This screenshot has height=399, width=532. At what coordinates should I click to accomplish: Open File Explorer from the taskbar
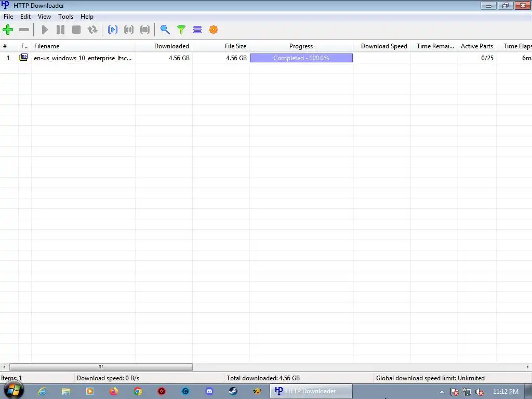66,391
